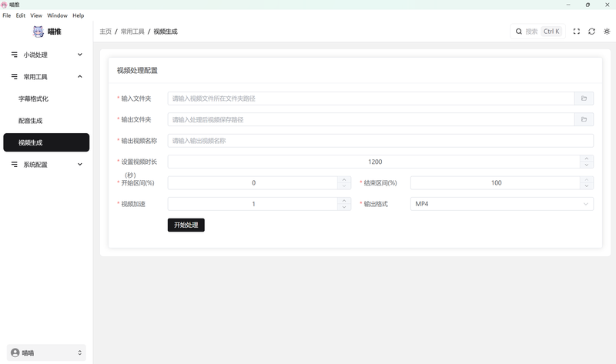
Task: Open the 喵喵 user account switcher
Action: (x=46, y=352)
